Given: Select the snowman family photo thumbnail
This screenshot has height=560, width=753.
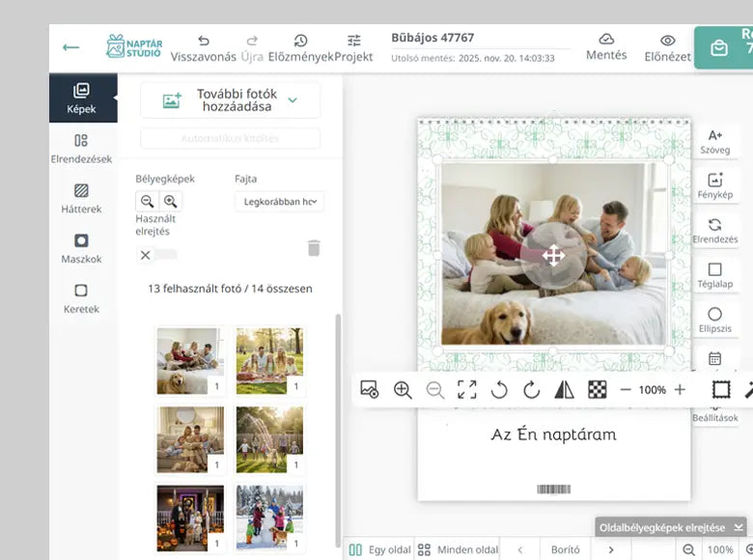Looking at the screenshot, I should click(269, 518).
